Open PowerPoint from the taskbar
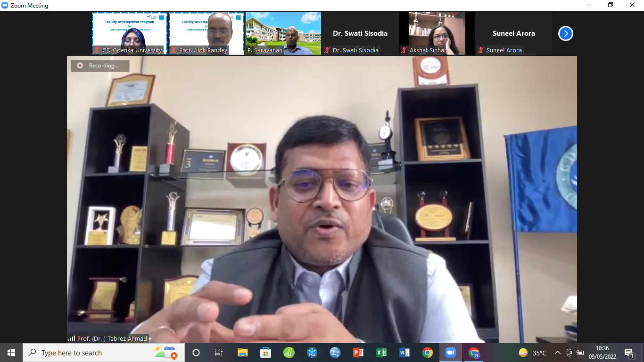 point(358,353)
